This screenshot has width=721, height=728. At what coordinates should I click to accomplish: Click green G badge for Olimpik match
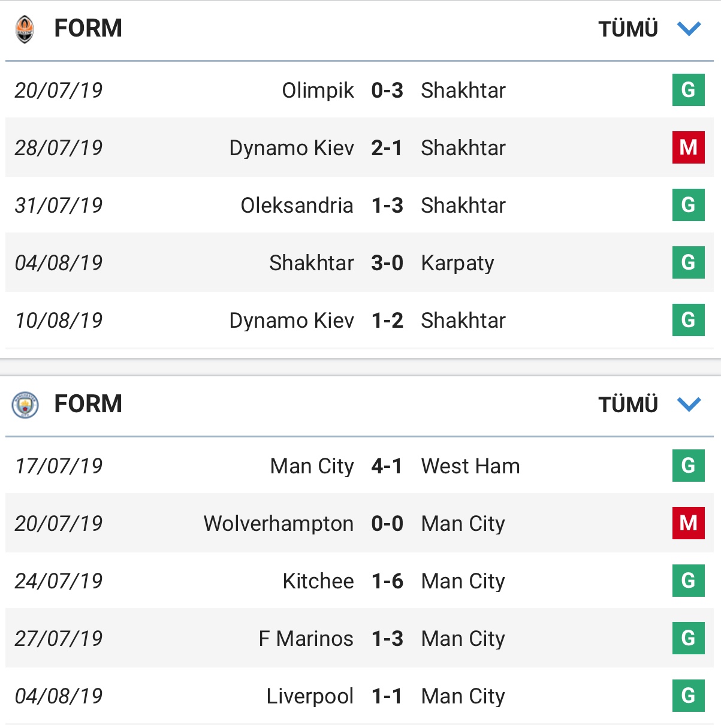click(688, 90)
